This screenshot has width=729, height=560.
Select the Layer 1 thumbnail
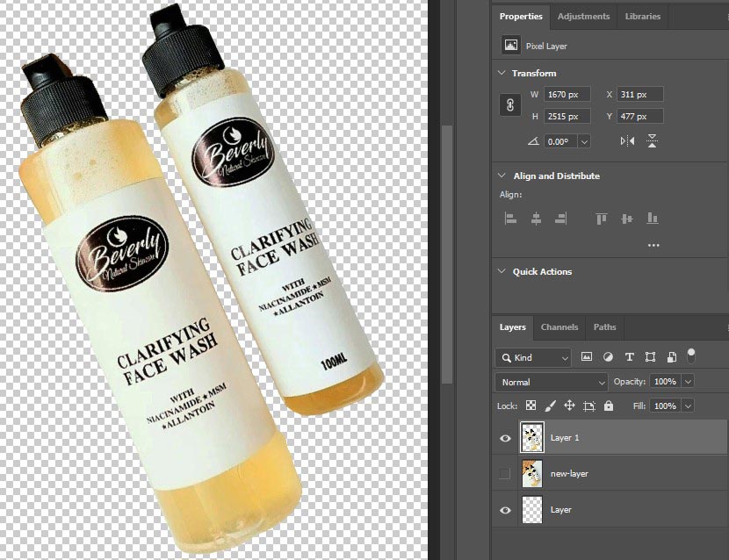532,437
